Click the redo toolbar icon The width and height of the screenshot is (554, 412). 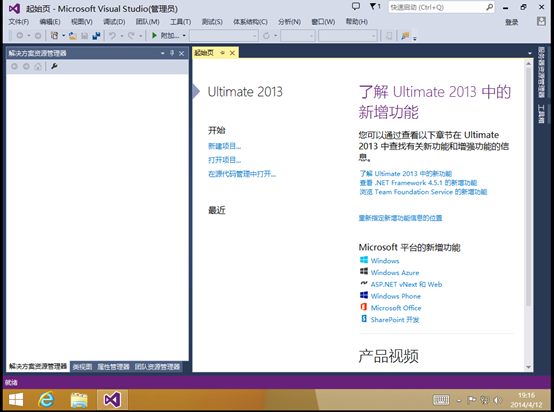[x=131, y=36]
